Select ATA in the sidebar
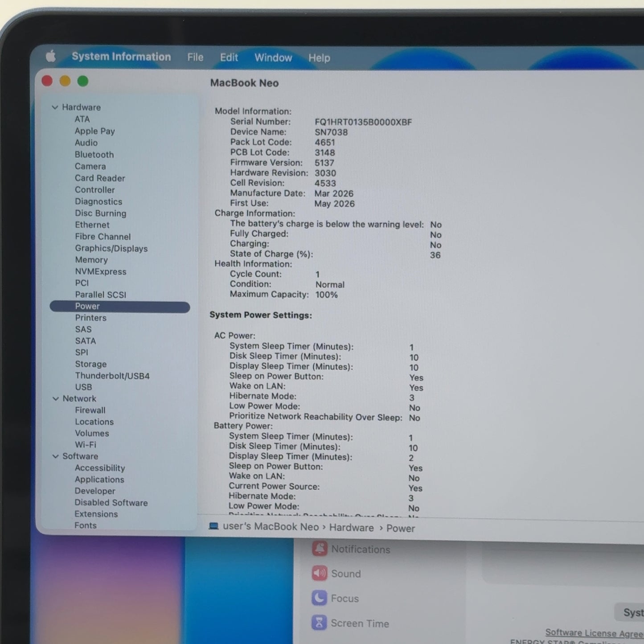The height and width of the screenshot is (644, 644). point(82,119)
